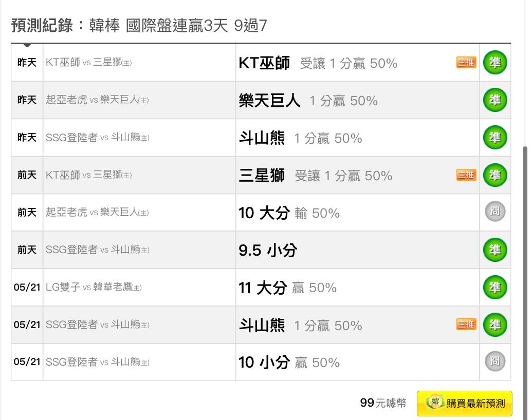The height and width of the screenshot is (420, 532).
Task: Click 主推 badge on 05/21 斗山熊 row
Action: pos(466,324)
